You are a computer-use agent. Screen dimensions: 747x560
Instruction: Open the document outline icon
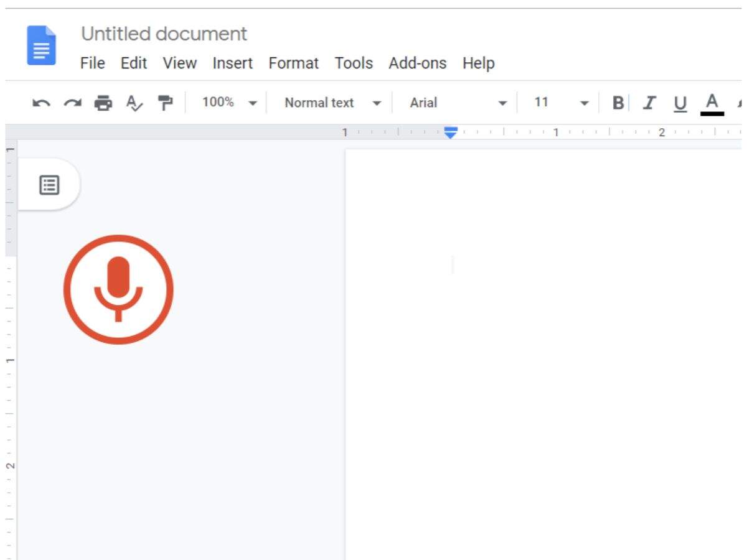tap(50, 184)
